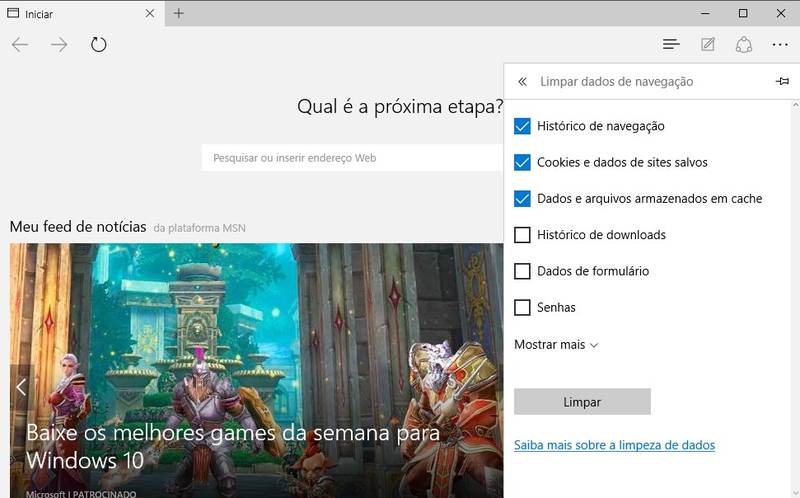Go forward to next page
The width and height of the screenshot is (800, 498).
tap(59, 45)
